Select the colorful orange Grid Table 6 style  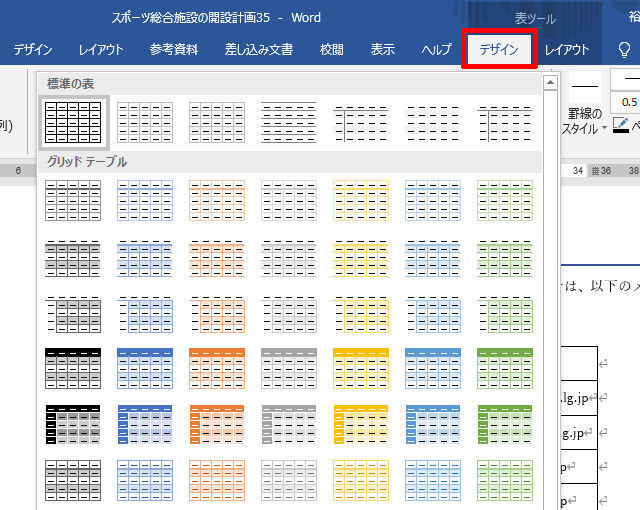(217, 480)
